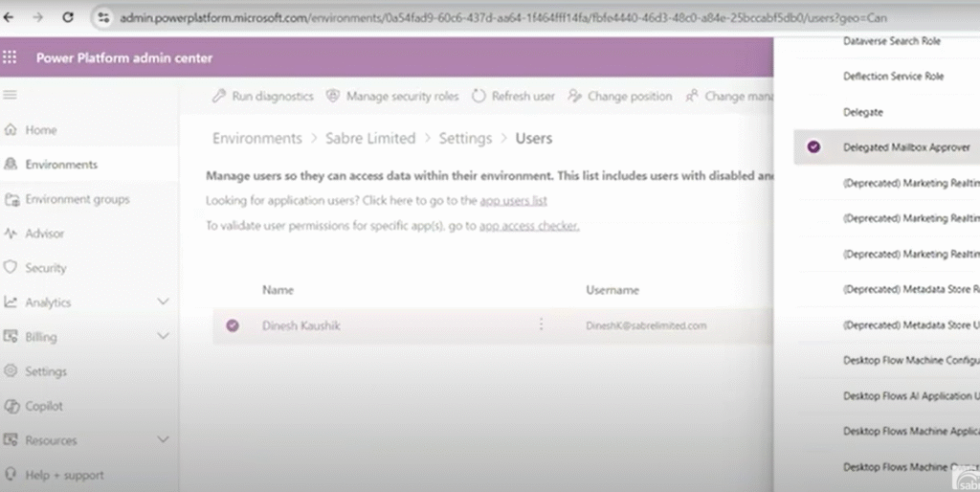The image size is (980, 492).
Task: Open the app access checker link
Action: (528, 226)
